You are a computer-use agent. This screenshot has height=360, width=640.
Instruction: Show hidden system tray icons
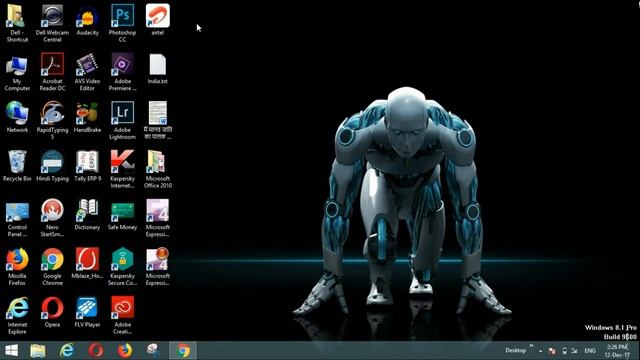pos(540,351)
